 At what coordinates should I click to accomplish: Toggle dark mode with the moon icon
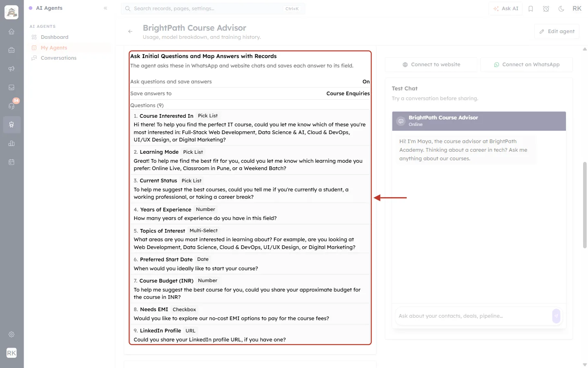(561, 9)
